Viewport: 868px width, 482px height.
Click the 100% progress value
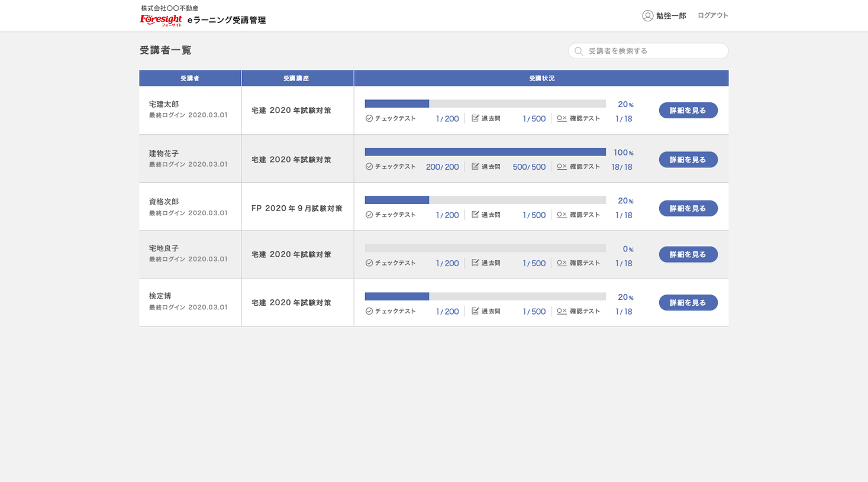pos(624,153)
